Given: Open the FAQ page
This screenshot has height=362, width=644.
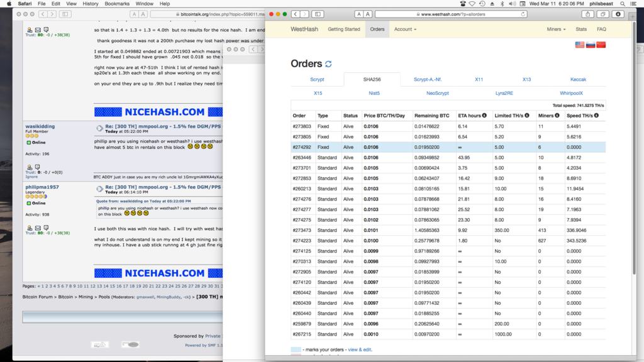Looking at the screenshot, I should (x=601, y=29).
